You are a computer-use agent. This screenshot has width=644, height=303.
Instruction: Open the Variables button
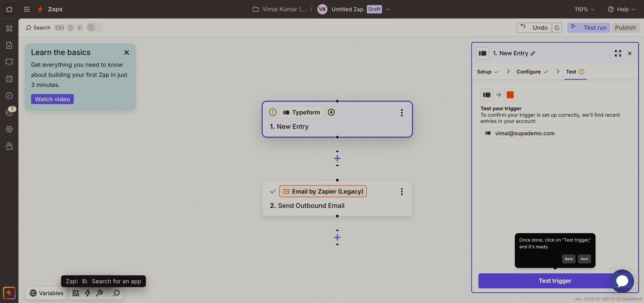click(x=46, y=293)
